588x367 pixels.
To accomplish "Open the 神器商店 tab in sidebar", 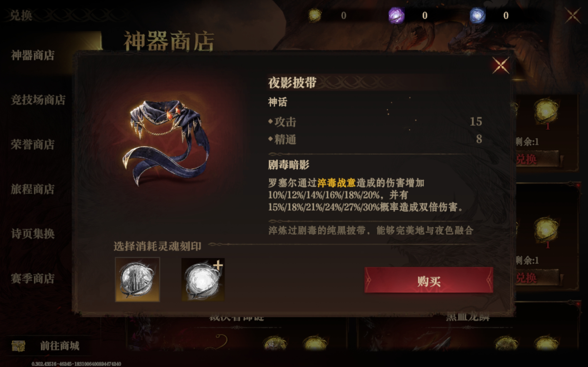I will pos(33,55).
